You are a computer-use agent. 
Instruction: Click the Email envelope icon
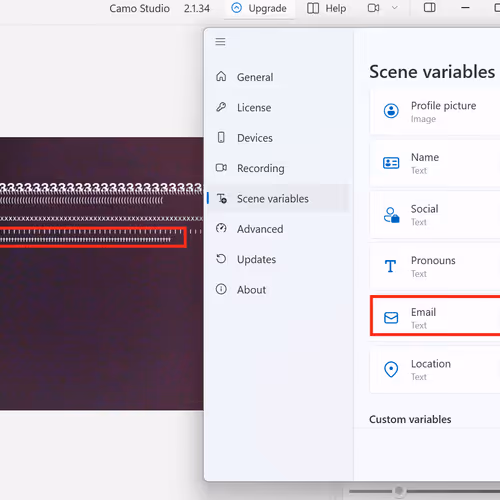pos(391,318)
